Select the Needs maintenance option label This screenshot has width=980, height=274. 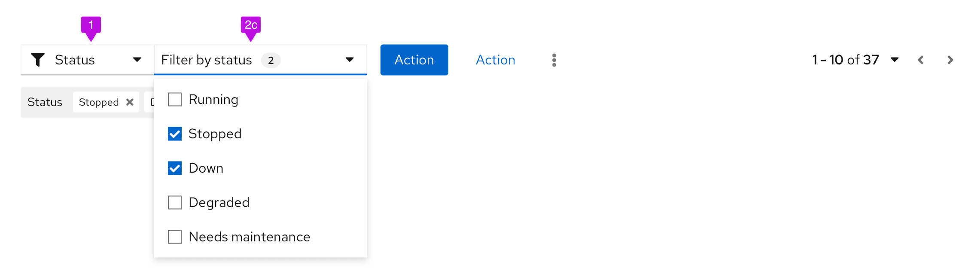(x=249, y=237)
